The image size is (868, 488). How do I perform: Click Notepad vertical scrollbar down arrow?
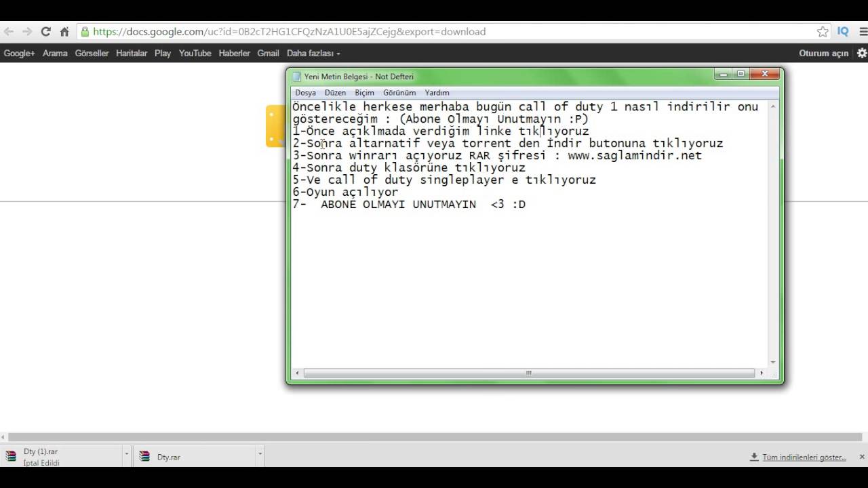click(773, 363)
